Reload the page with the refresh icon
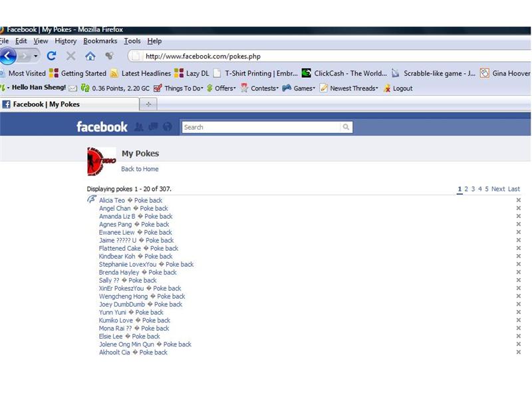The image size is (532, 399). (x=51, y=56)
